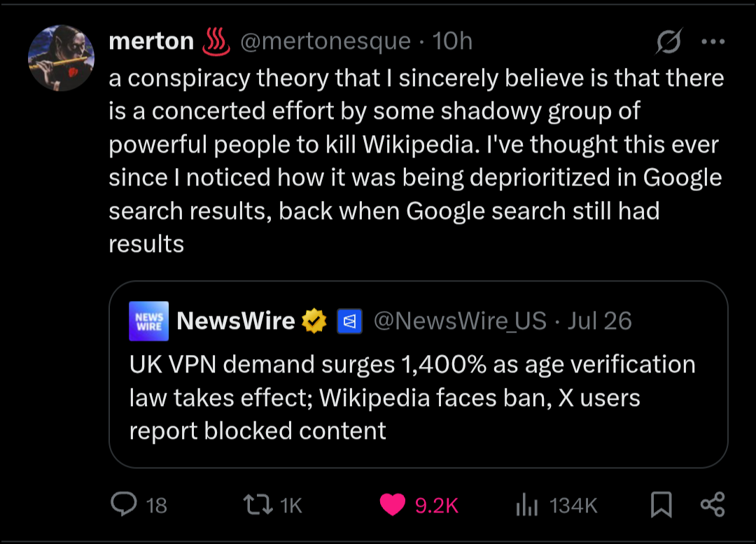Click the Jul 26 quoted post date

click(x=599, y=321)
